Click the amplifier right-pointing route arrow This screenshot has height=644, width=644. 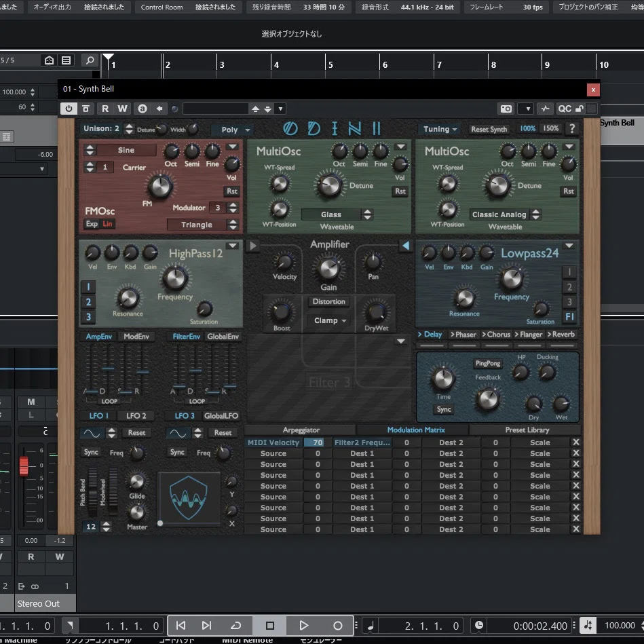pos(252,246)
